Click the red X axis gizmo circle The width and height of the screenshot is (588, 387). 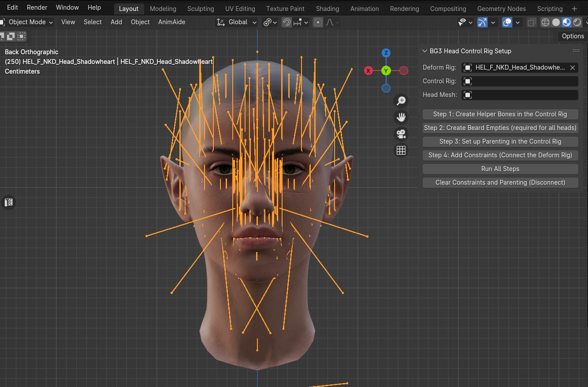[368, 71]
